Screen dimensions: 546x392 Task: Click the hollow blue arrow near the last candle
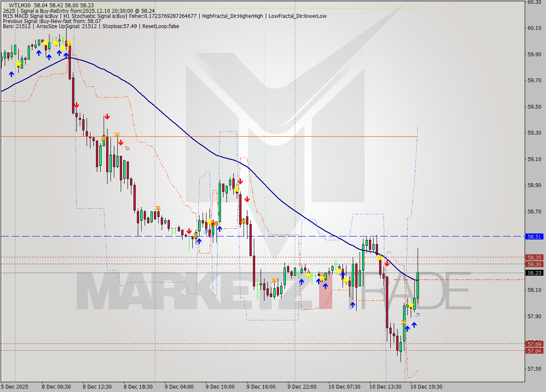(417, 314)
